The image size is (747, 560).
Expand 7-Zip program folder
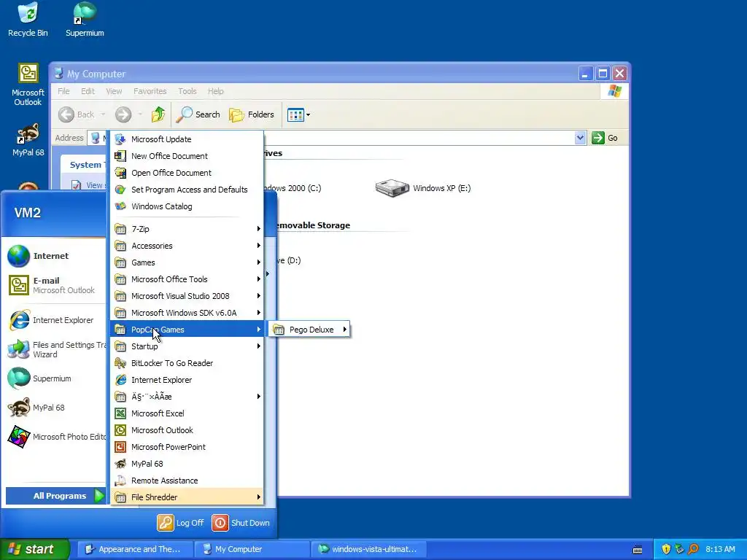point(187,228)
